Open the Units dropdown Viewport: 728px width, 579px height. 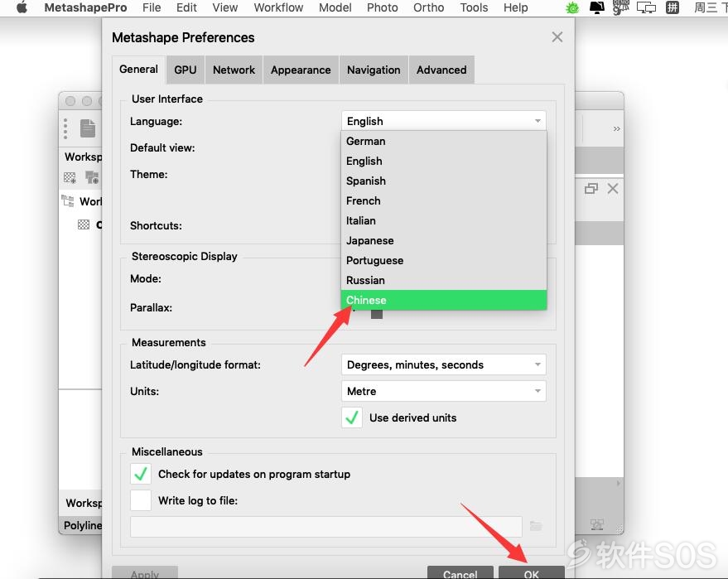pyautogui.click(x=443, y=392)
